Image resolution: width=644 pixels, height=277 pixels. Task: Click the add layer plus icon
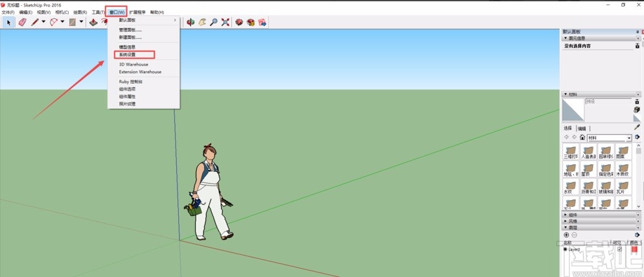(566, 235)
